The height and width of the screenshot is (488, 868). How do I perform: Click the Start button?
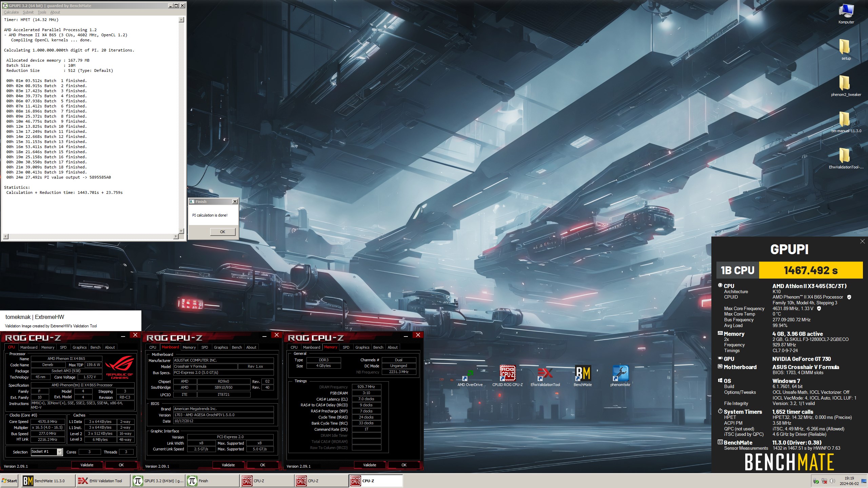(x=9, y=481)
